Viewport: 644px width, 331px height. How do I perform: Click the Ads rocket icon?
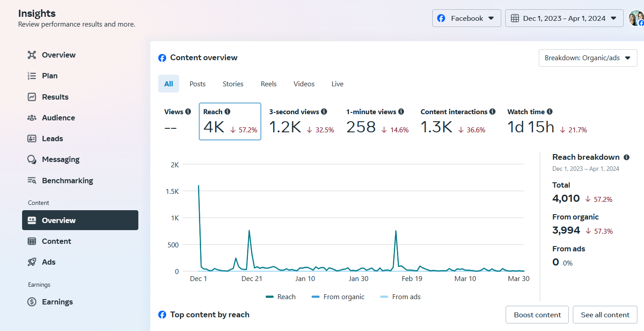(32, 262)
